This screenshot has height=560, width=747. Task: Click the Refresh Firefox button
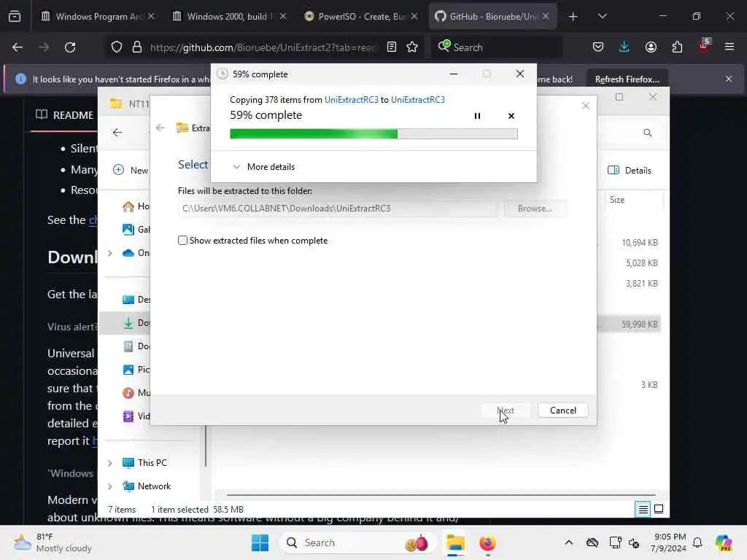click(627, 79)
